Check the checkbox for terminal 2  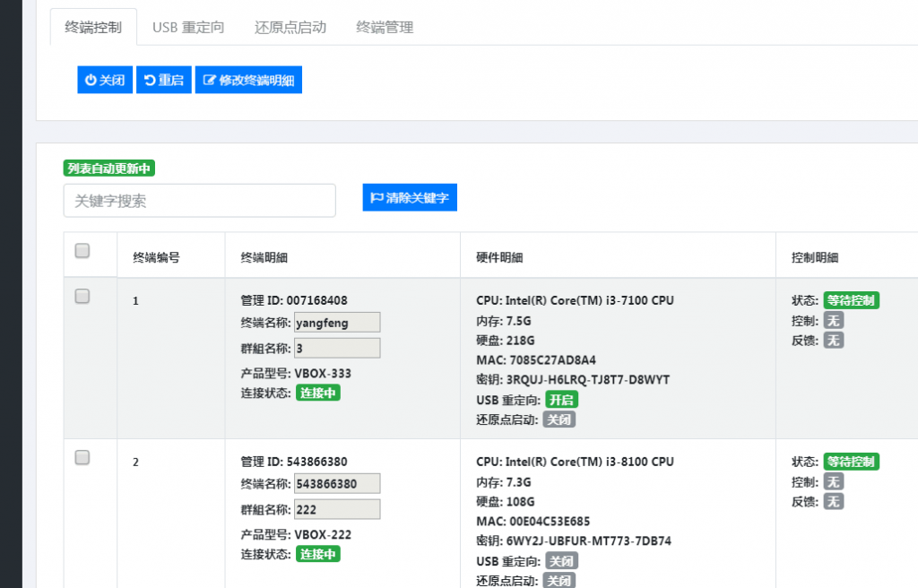(x=82, y=457)
